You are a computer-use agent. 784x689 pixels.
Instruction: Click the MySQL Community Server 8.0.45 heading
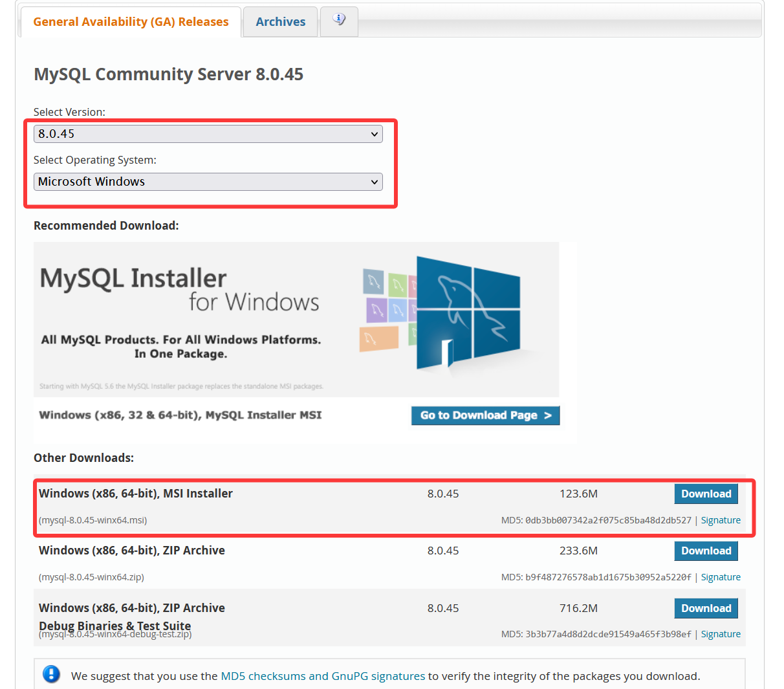pyautogui.click(x=168, y=74)
